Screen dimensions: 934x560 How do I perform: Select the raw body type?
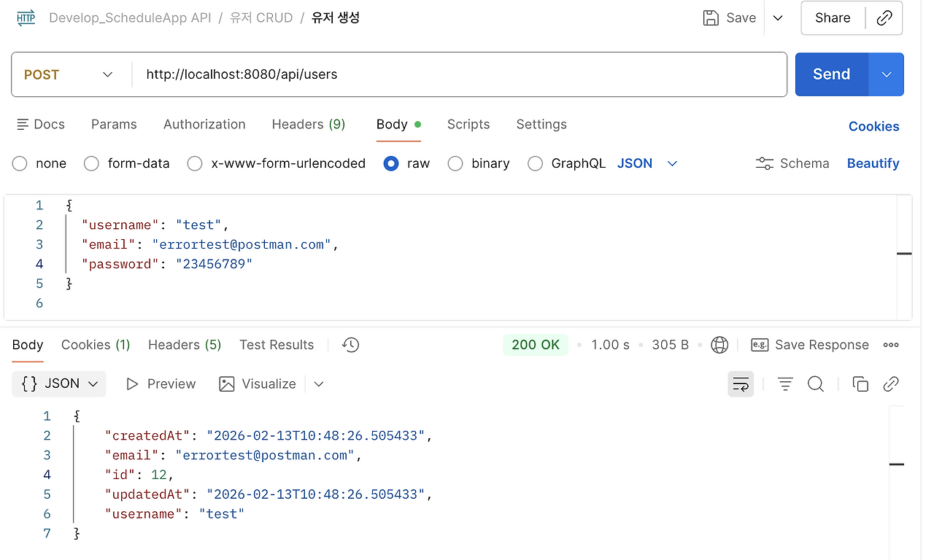click(391, 163)
